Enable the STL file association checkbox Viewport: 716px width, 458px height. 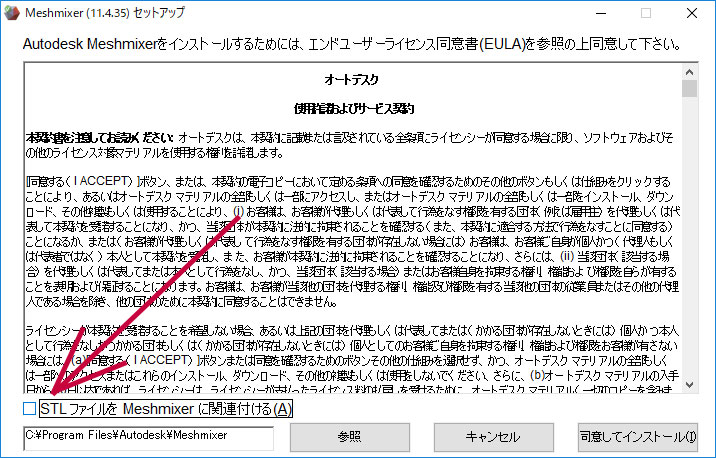tap(29, 408)
